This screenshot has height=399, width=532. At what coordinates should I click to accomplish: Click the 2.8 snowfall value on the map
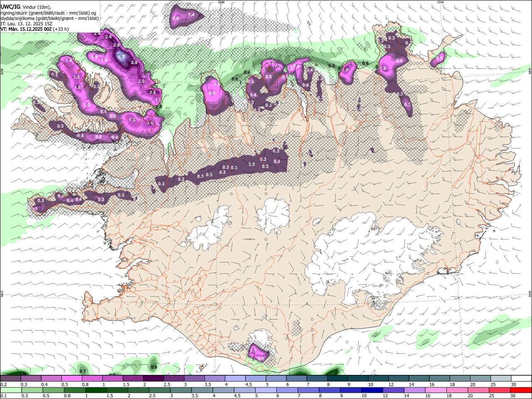click(x=152, y=93)
